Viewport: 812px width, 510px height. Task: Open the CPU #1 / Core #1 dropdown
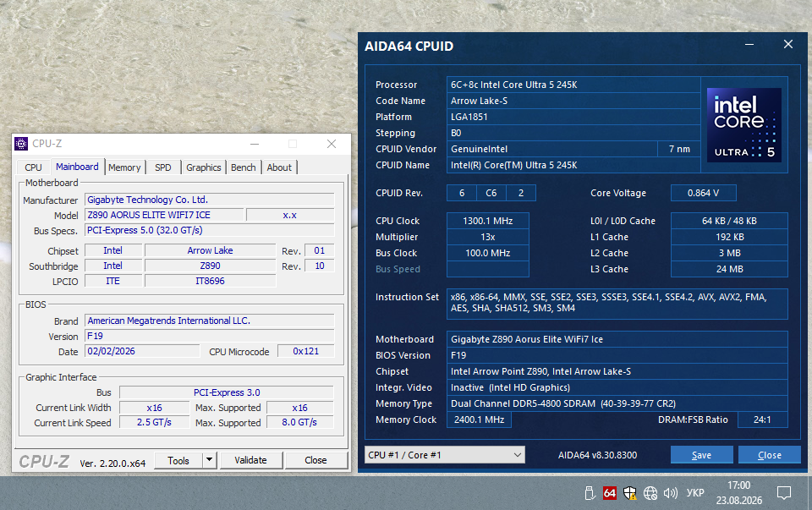pyautogui.click(x=445, y=455)
